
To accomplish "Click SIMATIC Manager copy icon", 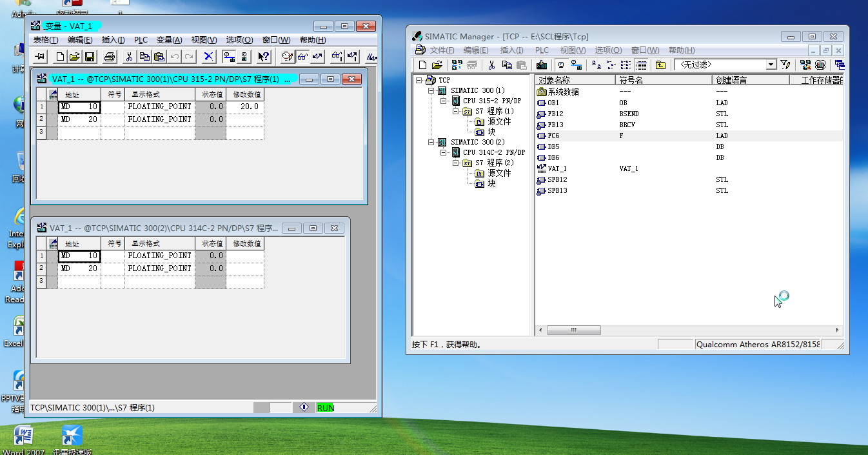I will coord(507,65).
